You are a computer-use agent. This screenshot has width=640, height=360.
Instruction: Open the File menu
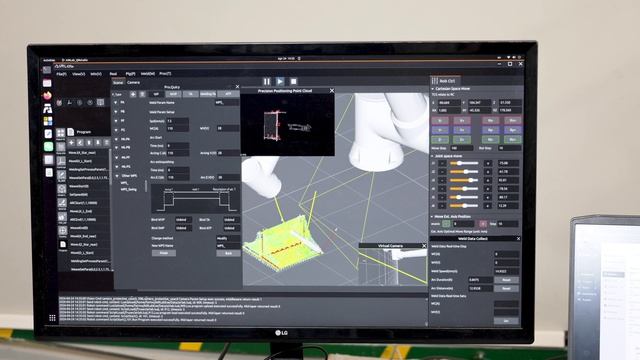(x=61, y=74)
